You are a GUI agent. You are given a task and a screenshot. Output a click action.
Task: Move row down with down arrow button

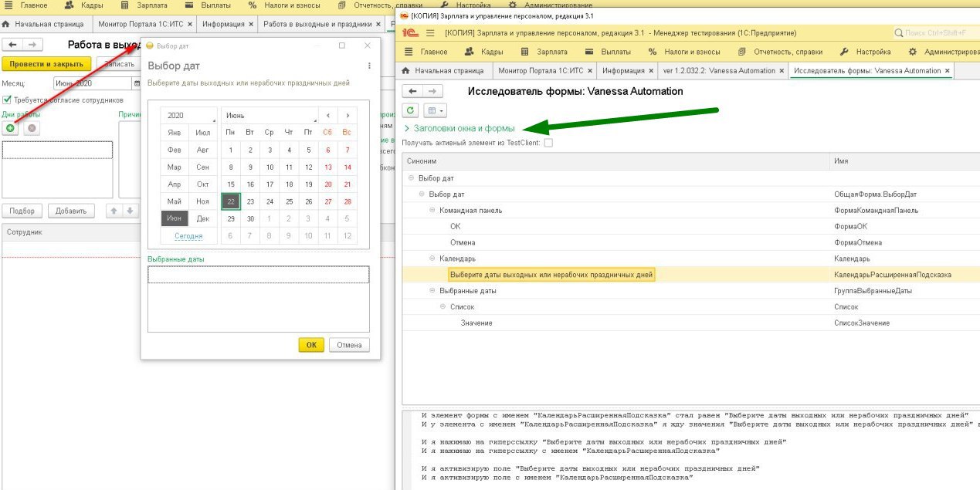click(130, 211)
